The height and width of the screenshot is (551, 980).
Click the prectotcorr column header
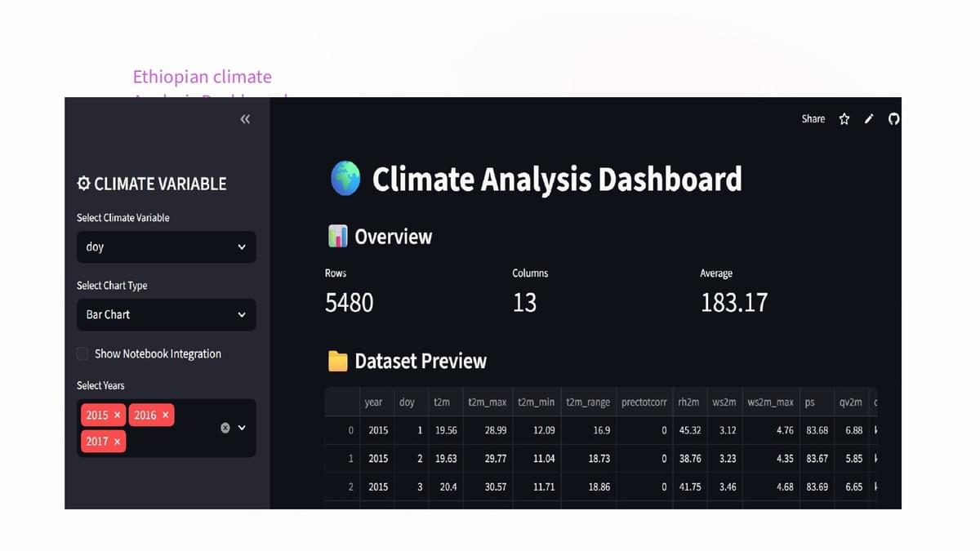pyautogui.click(x=644, y=402)
